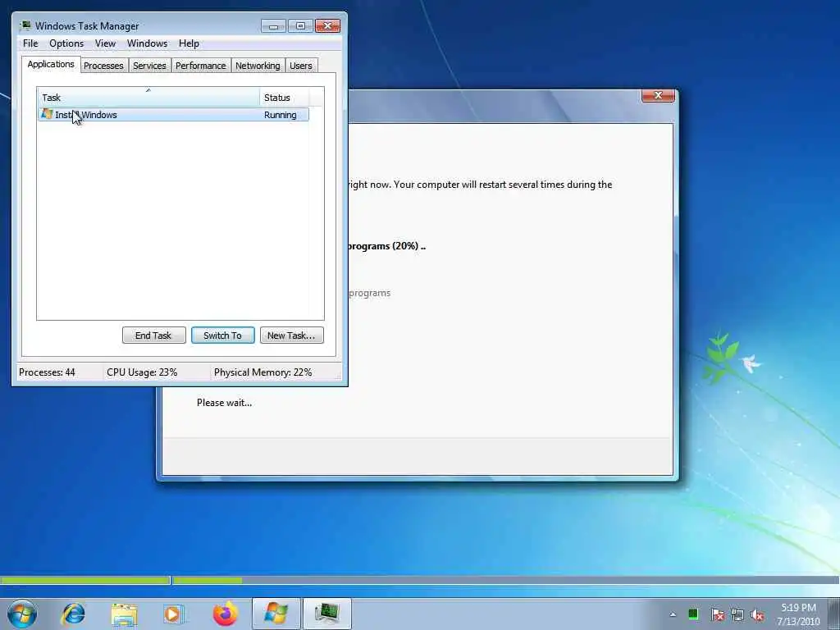Screen dimensions: 840x630
Task: Open the clock showing 5:19 PM
Action: click(798, 614)
